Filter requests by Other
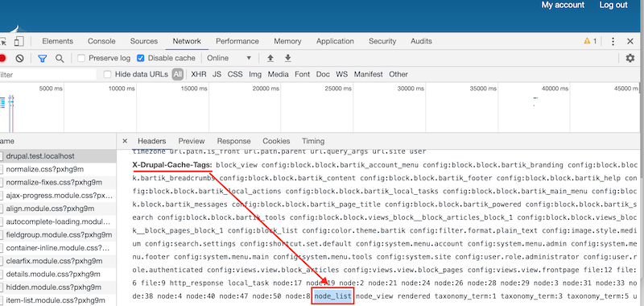Viewport: 644px width, 306px height. 398,74
